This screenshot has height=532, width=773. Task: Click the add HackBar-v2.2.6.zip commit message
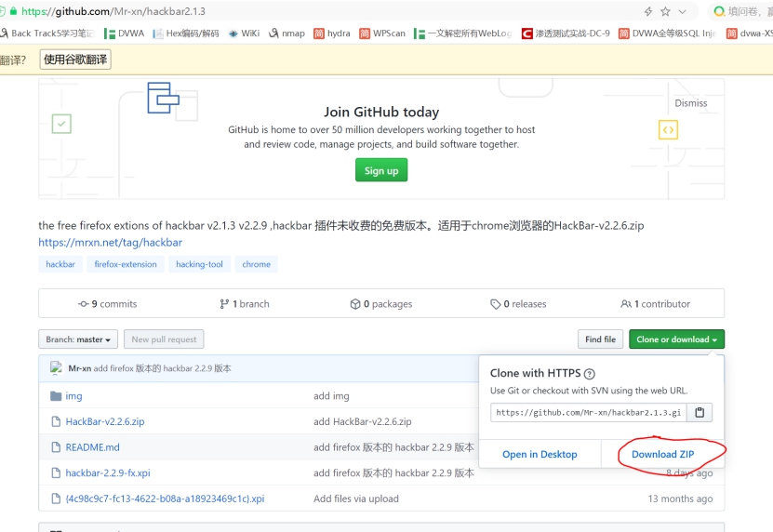363,421
